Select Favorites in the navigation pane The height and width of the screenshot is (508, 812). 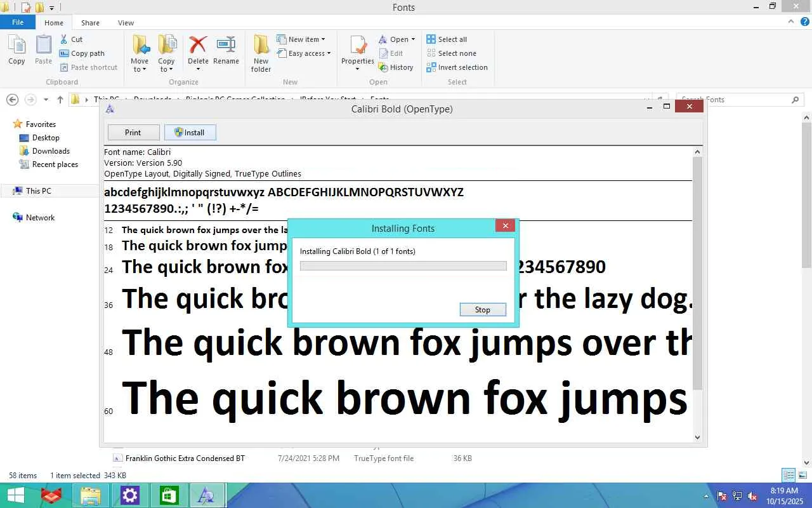tap(41, 124)
